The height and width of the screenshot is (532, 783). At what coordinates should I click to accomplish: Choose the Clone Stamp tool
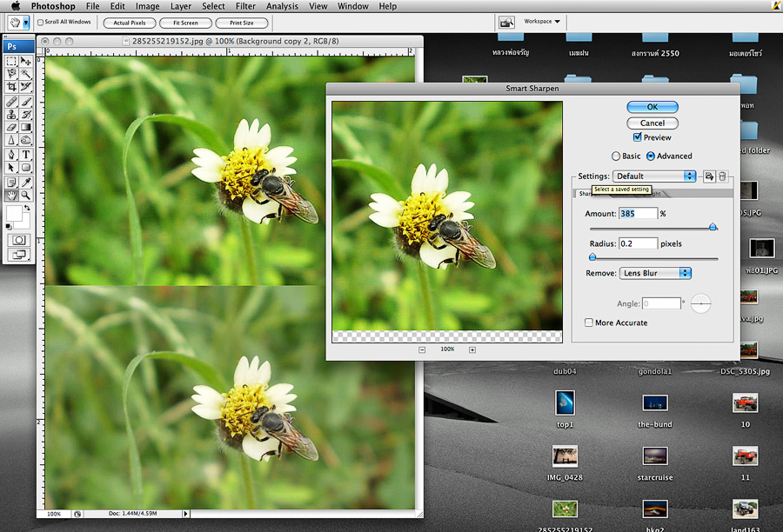tap(11, 114)
